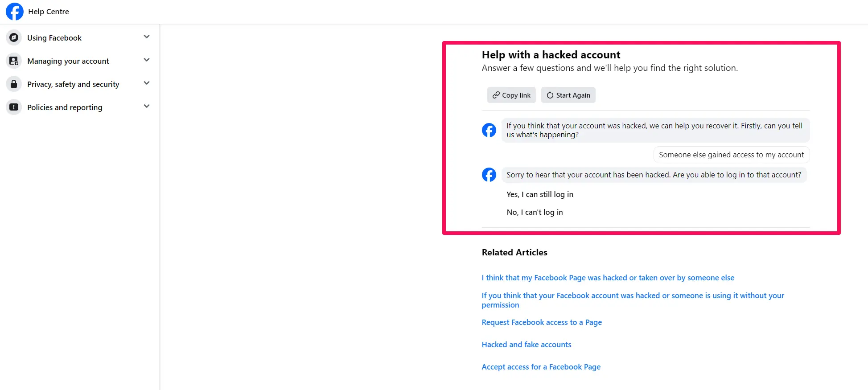This screenshot has height=390, width=868.
Task: Click the 'Answer a few questions' subtitle text
Action: coord(610,68)
